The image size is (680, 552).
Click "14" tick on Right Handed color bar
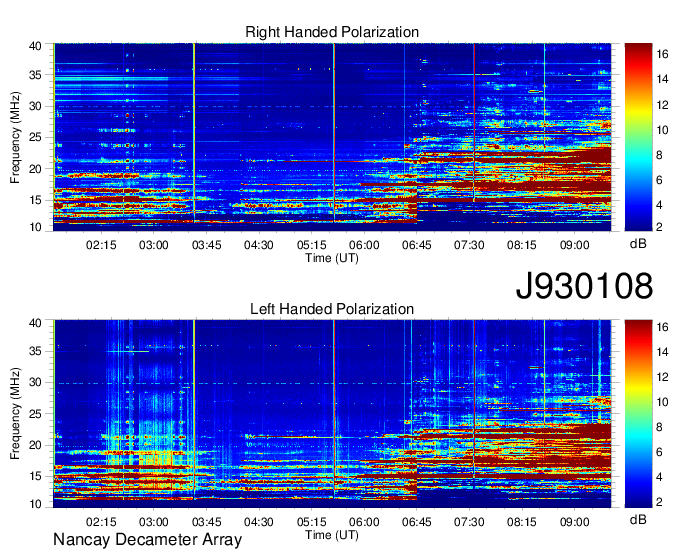coord(662,79)
